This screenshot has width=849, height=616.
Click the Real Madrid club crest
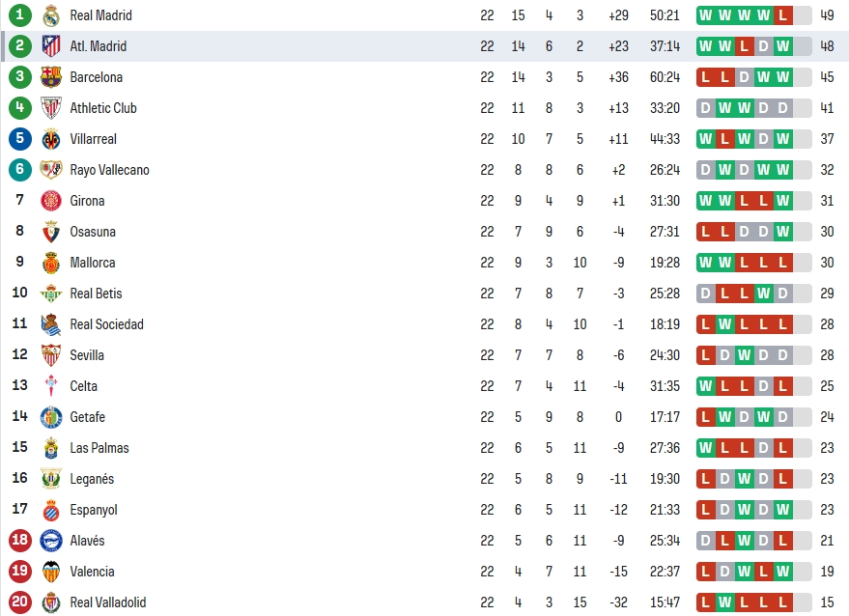[x=51, y=15]
